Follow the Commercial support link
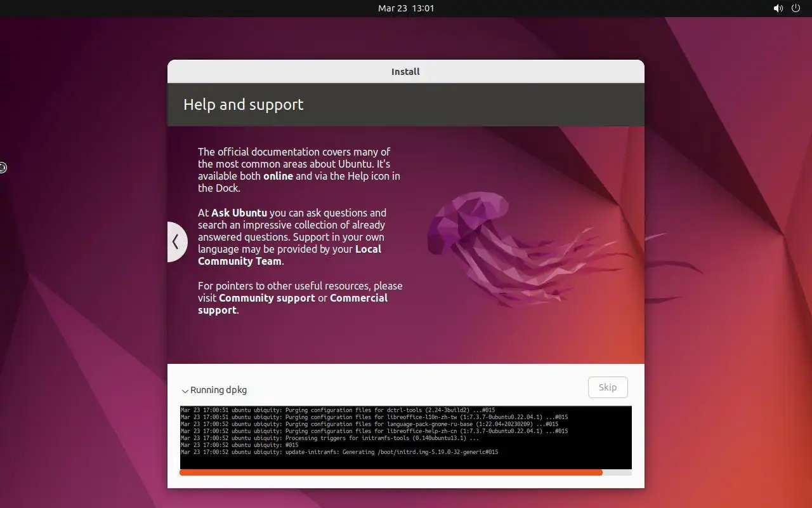The height and width of the screenshot is (508, 812). coord(292,304)
